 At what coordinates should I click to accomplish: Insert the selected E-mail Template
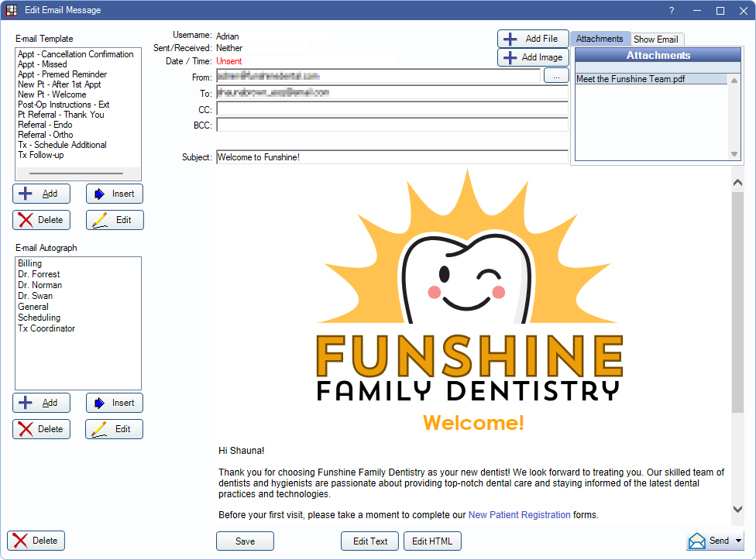tap(114, 194)
